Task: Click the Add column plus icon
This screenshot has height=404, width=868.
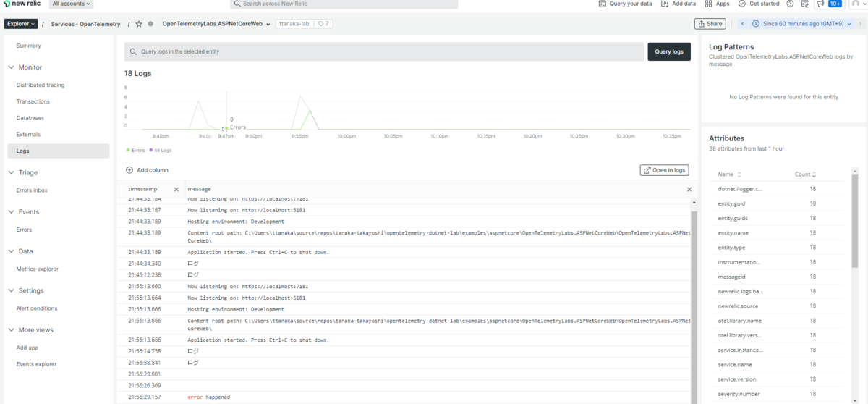Action: point(129,170)
